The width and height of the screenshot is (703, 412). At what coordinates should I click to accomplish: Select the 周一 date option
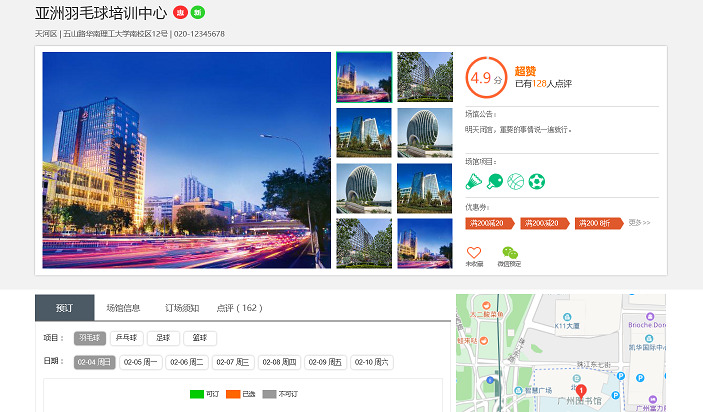[141, 362]
